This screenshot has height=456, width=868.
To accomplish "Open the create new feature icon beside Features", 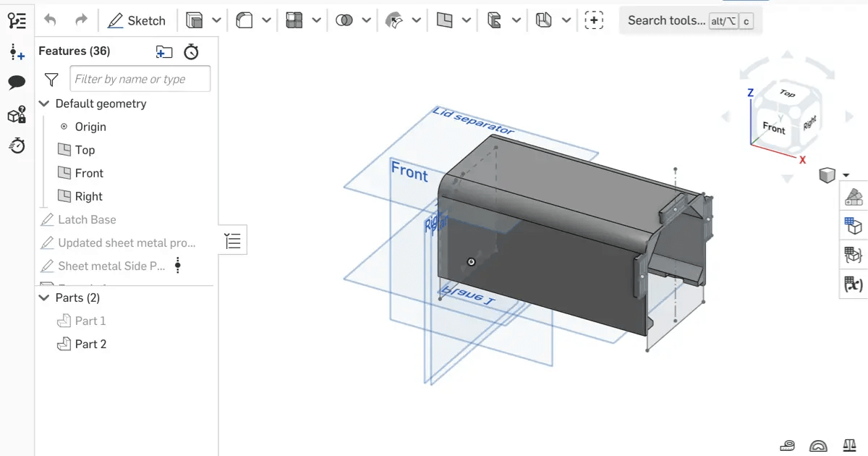I will coord(163,51).
